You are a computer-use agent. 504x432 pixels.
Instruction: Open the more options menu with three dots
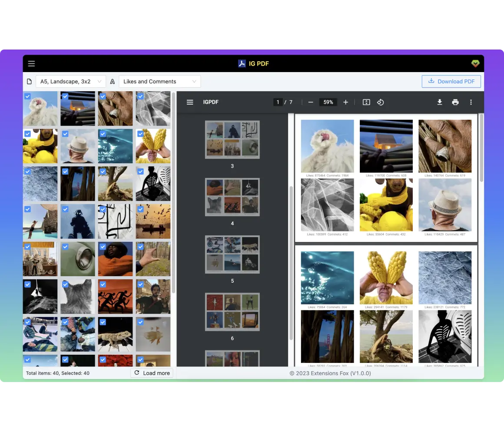point(471,102)
